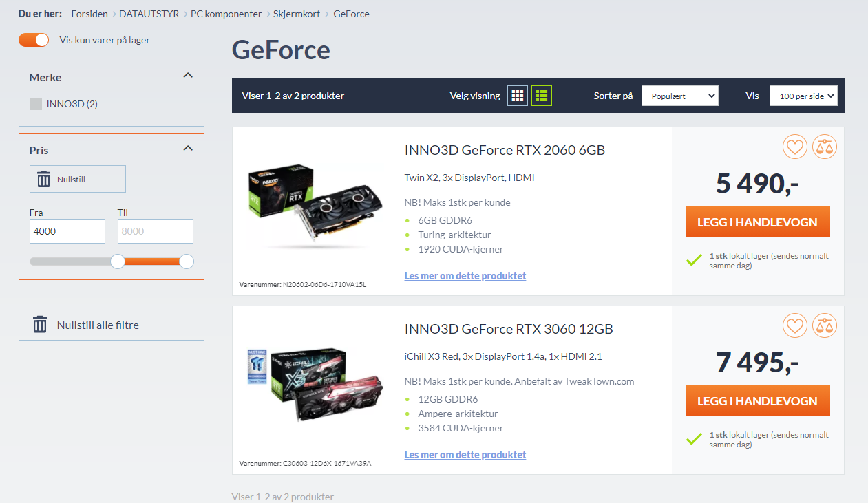Click Twin X2, 3x DisplayPort, HDMI description

click(x=469, y=178)
